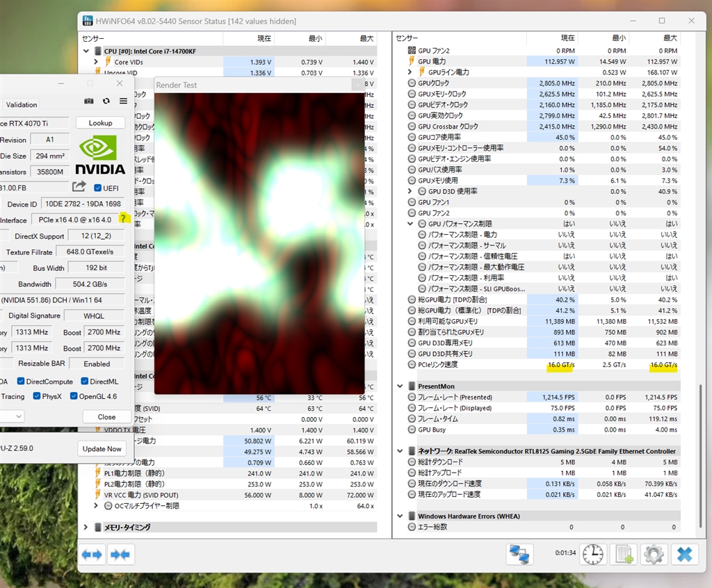Collapse the CPU [#0] Intel Core i7-14700KF group
The height and width of the screenshot is (588, 712).
(x=86, y=51)
